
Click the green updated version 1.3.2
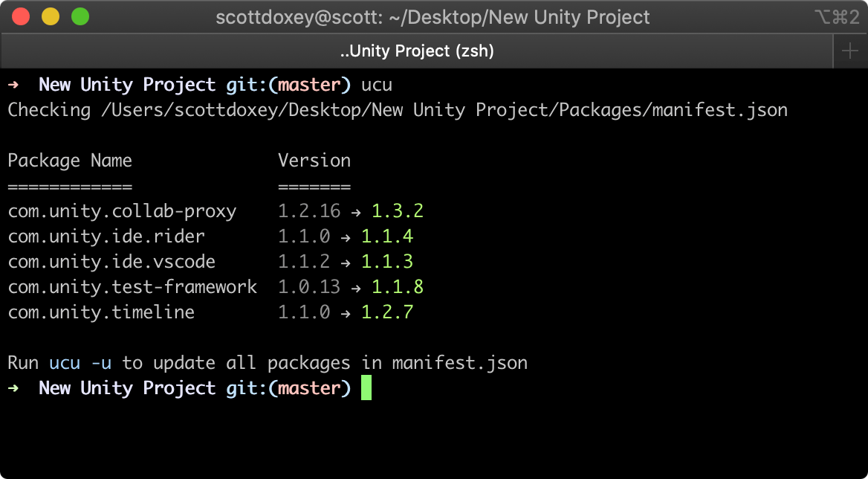click(398, 210)
